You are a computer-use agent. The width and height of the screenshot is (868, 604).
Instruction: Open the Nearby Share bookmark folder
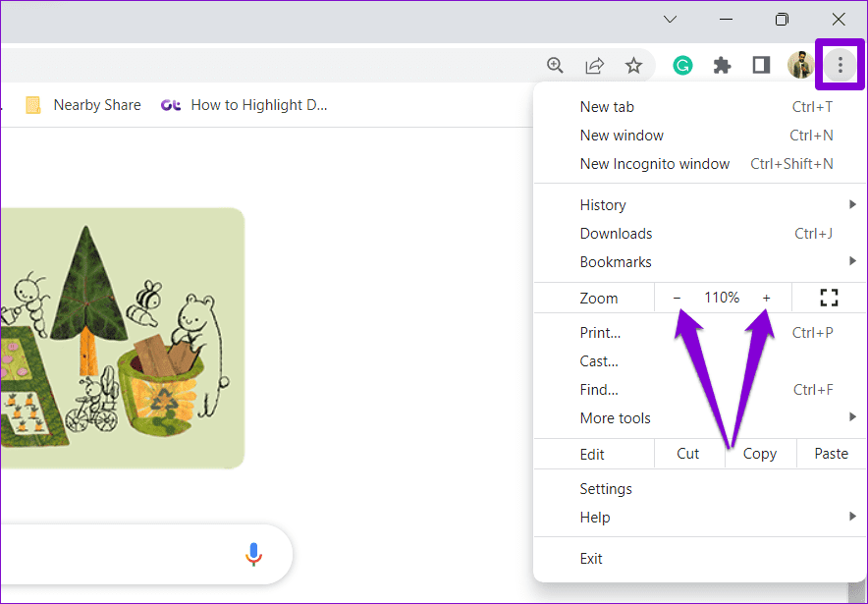(x=83, y=105)
